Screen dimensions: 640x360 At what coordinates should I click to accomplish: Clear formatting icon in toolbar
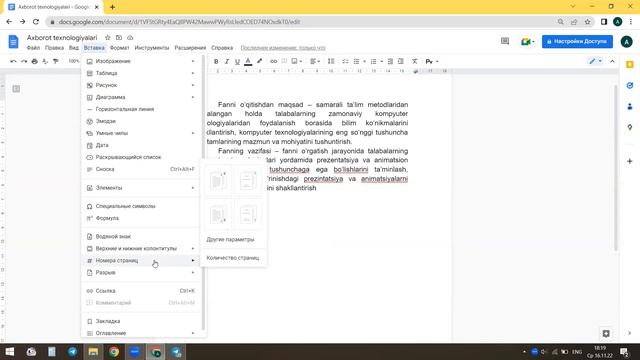pyautogui.click(x=414, y=61)
